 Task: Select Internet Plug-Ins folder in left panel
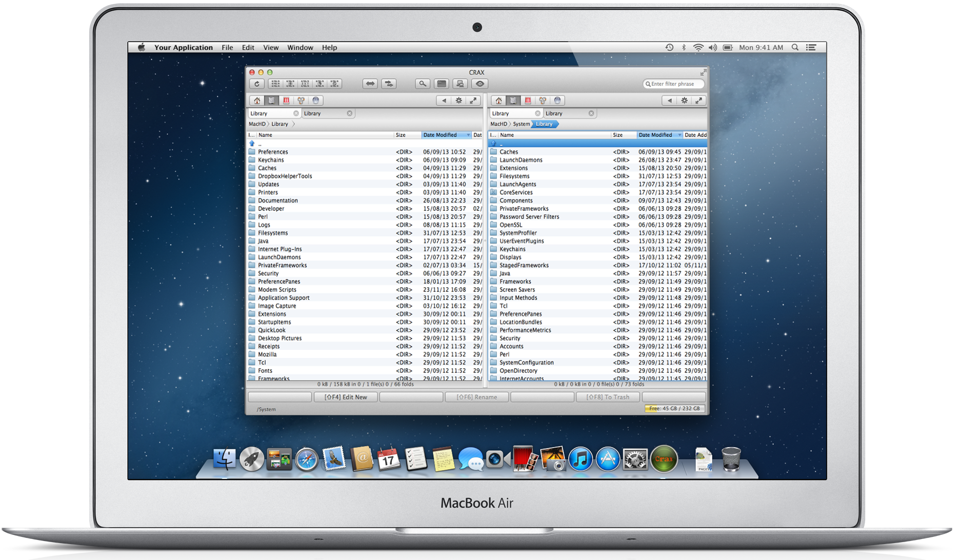point(365,249)
